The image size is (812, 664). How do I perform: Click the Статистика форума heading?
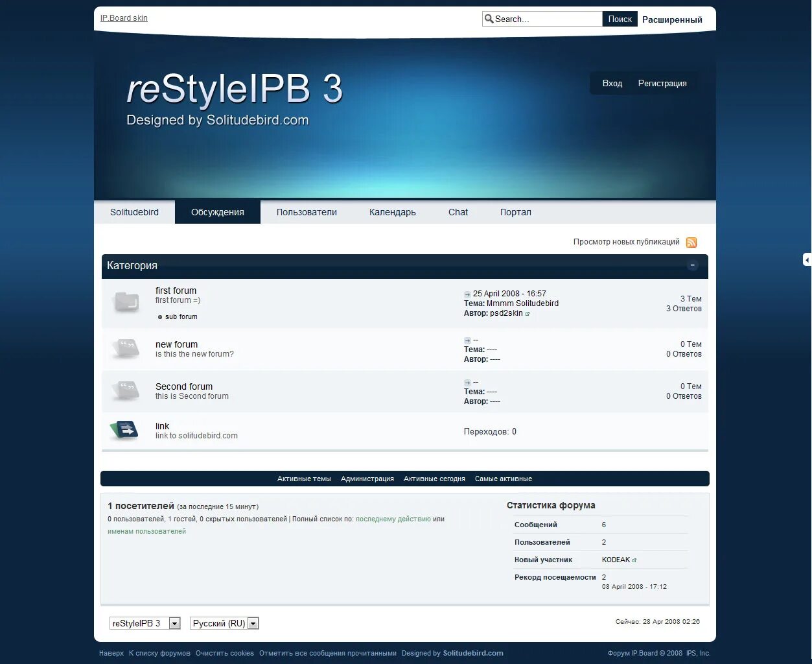[551, 506]
